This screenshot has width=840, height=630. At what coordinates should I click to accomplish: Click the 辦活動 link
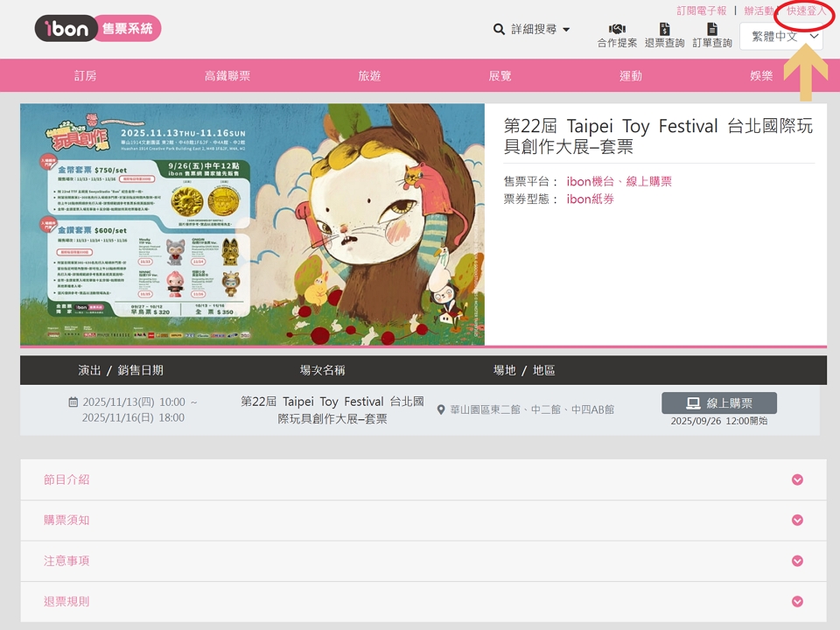coord(759,10)
